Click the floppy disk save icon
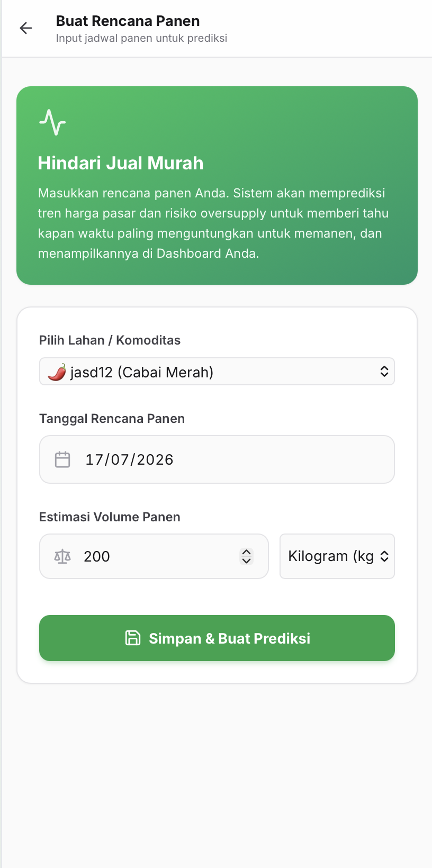Image resolution: width=432 pixels, height=868 pixels. click(x=133, y=638)
